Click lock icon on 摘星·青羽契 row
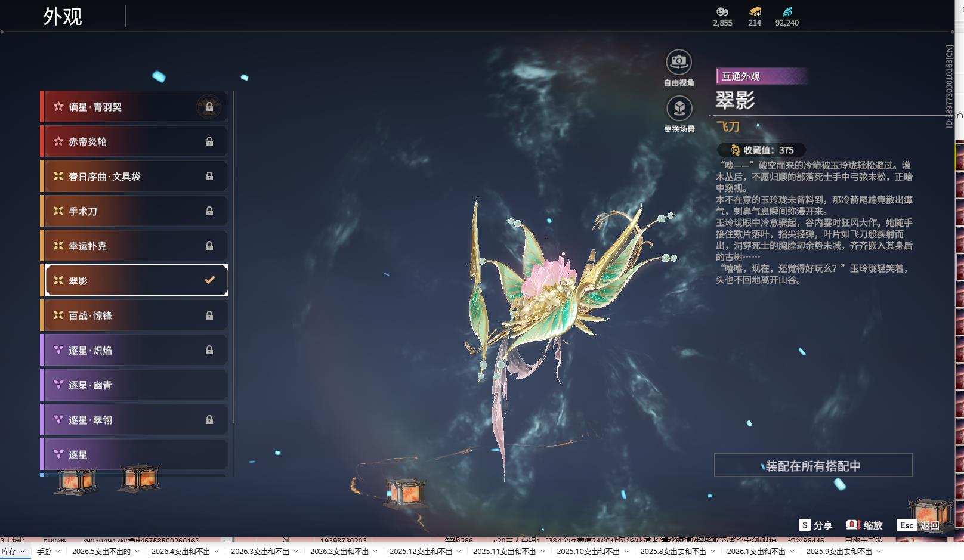964x560 pixels. (x=209, y=107)
